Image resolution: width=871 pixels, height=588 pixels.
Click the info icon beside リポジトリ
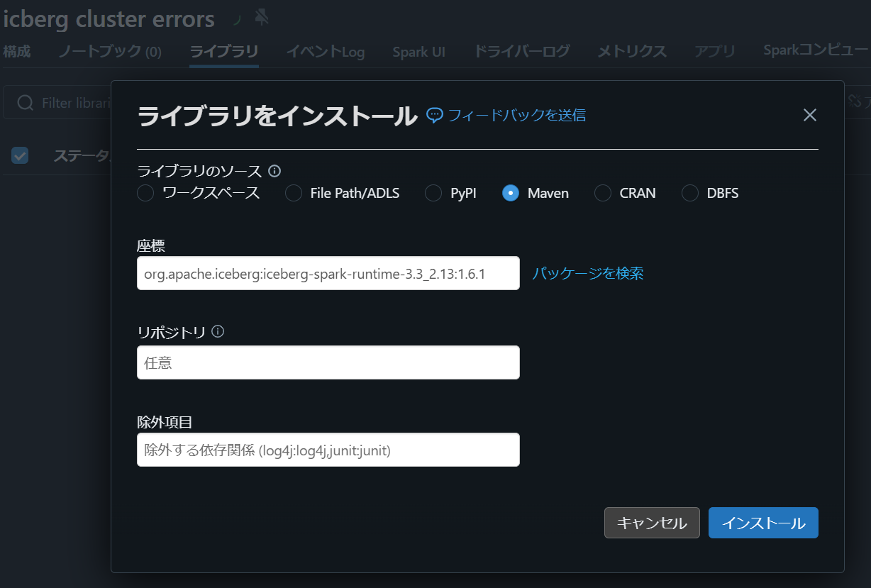click(x=218, y=331)
